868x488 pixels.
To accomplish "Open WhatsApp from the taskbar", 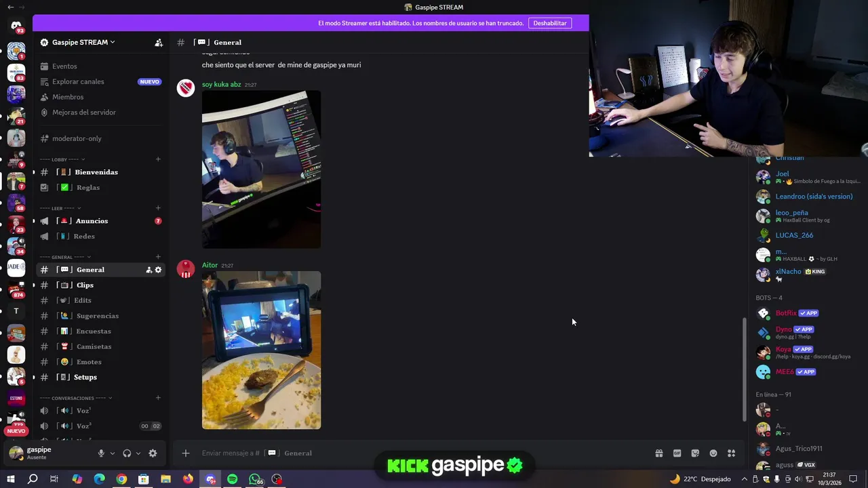I will [x=255, y=479].
